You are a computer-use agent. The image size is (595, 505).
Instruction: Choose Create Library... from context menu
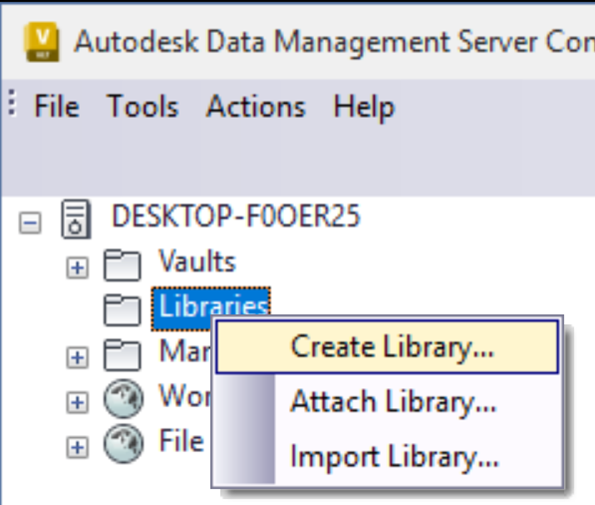(x=387, y=347)
